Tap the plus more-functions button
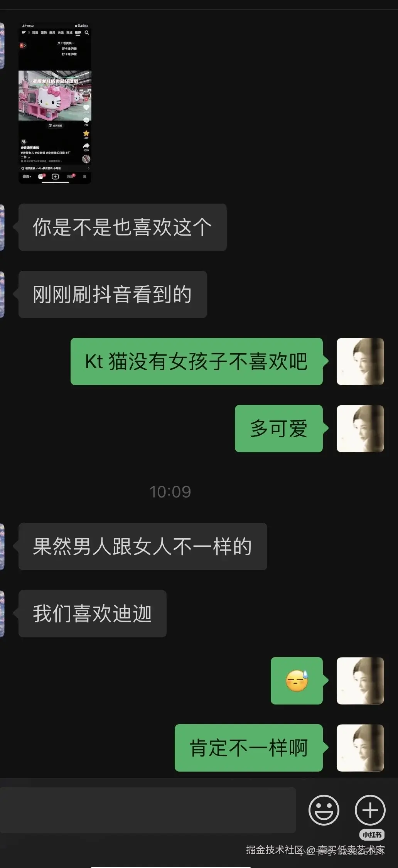Screen dimensions: 398x868 click(370, 810)
